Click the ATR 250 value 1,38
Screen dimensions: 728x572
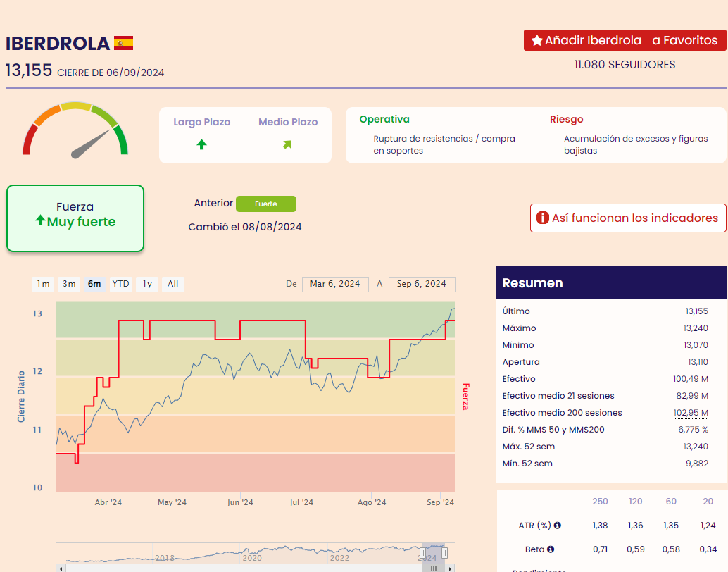[x=600, y=525]
